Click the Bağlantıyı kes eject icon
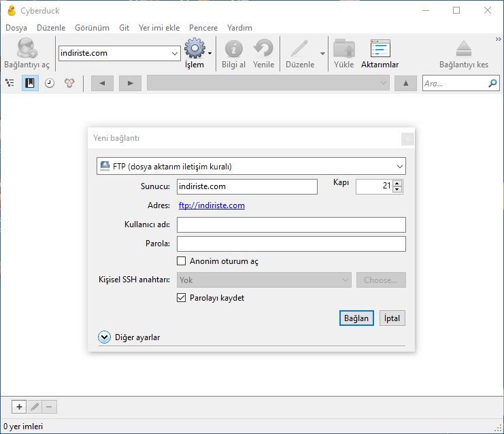504x434 pixels. [463, 48]
